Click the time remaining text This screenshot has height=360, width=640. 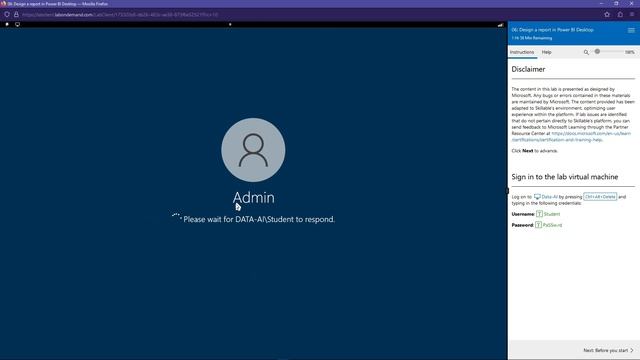532,38
